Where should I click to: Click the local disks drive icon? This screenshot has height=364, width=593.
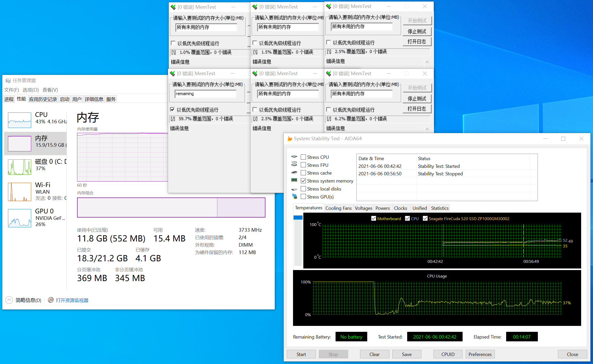[x=294, y=189]
